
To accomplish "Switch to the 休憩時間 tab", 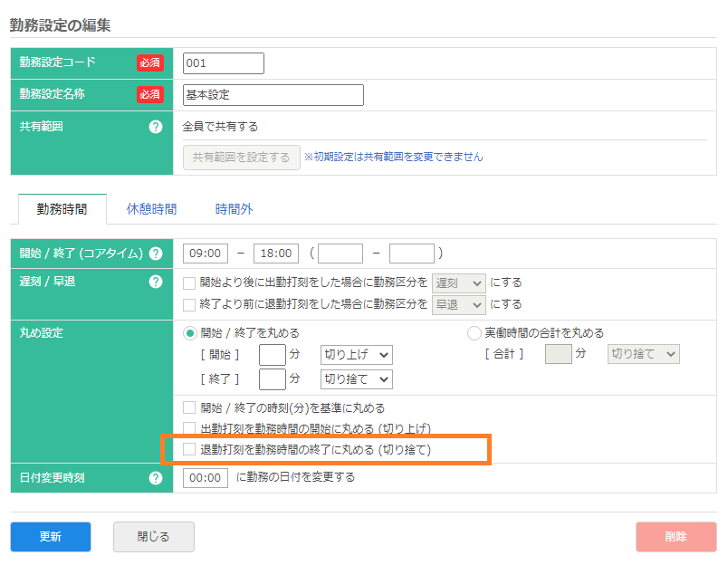I will point(150,207).
